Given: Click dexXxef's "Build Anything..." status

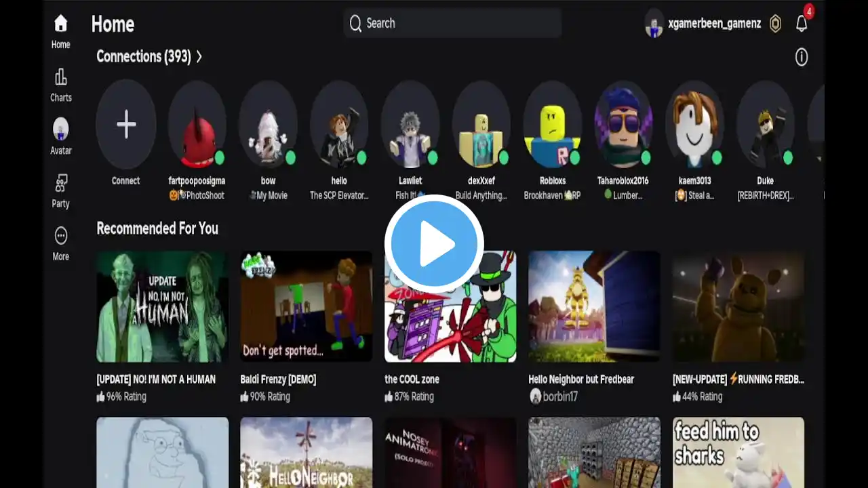Looking at the screenshot, I should (x=481, y=196).
